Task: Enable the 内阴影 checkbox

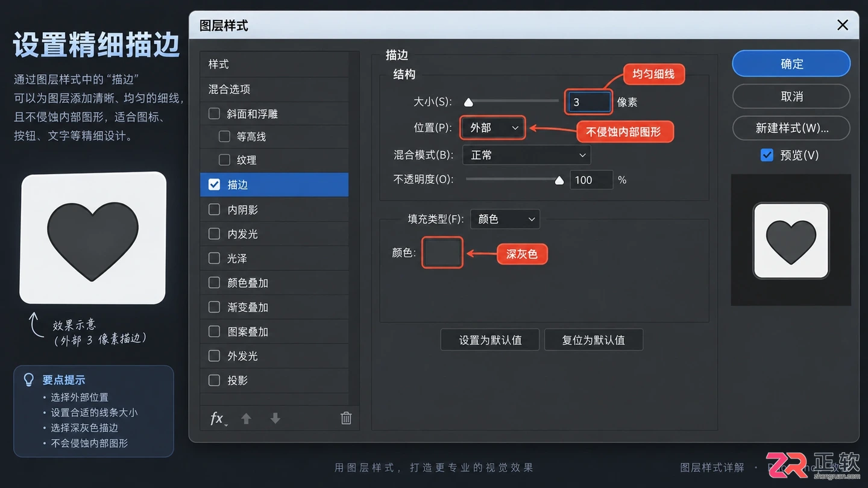Action: (x=214, y=209)
